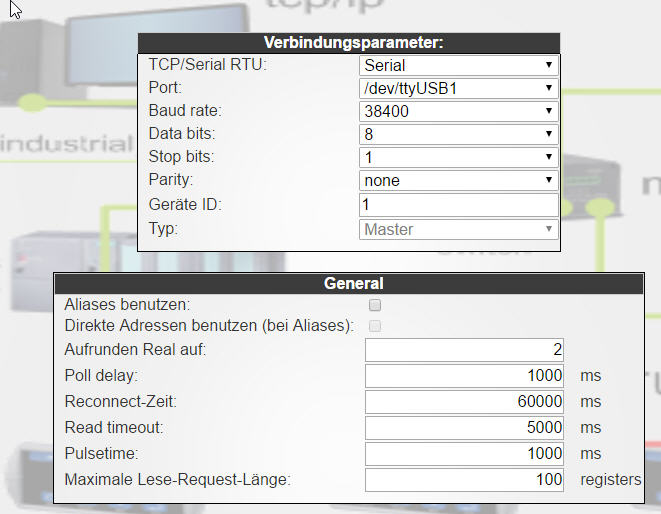Click the 'Reconnect-Zeit:' label
The image size is (661, 514).
pyautogui.click(x=121, y=401)
